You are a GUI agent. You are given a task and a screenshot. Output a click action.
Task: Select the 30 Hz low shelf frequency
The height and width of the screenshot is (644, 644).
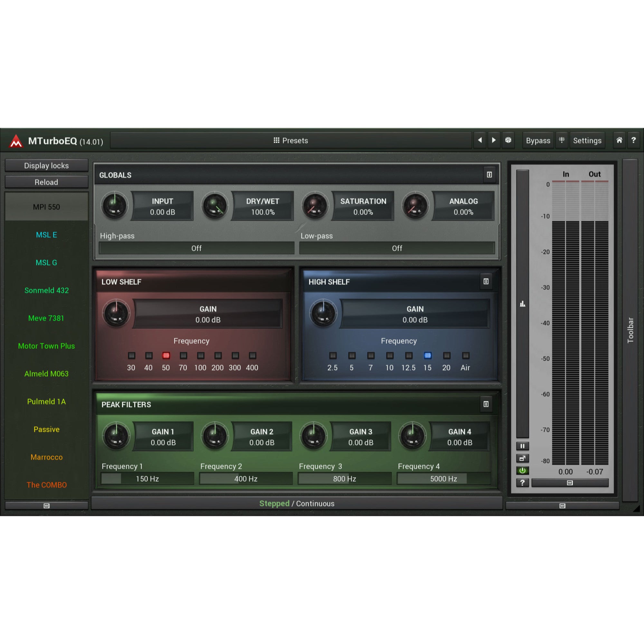(x=132, y=355)
